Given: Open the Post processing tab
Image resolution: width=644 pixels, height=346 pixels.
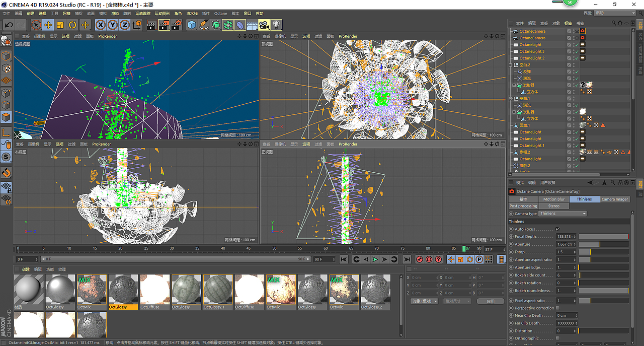Looking at the screenshot, I should click(x=523, y=206).
